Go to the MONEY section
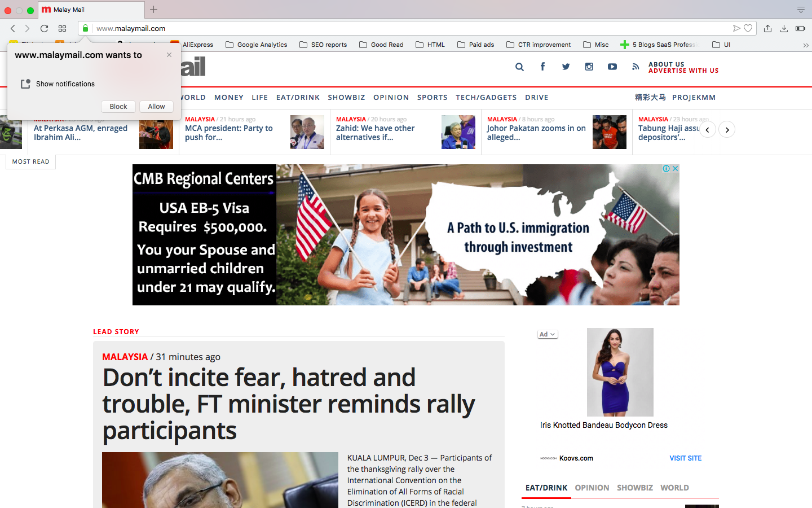The height and width of the screenshot is (508, 812). point(229,97)
